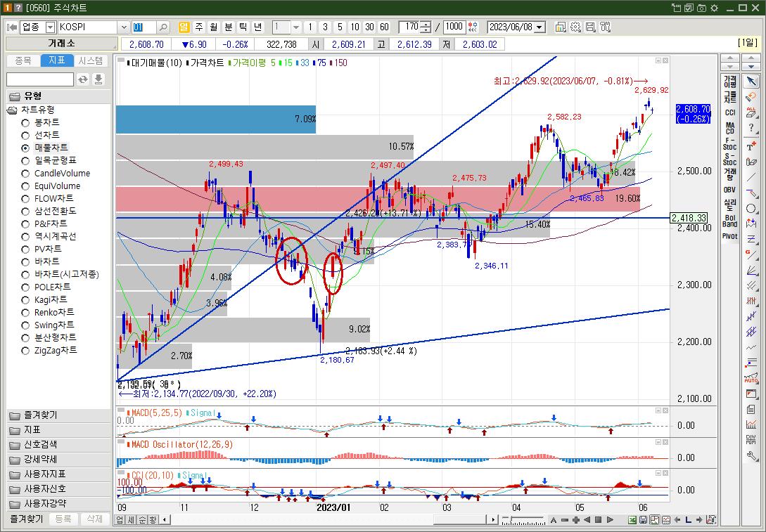The image size is (766, 532).
Task: Click the chart zoom slider at bottom
Action: 523,520
